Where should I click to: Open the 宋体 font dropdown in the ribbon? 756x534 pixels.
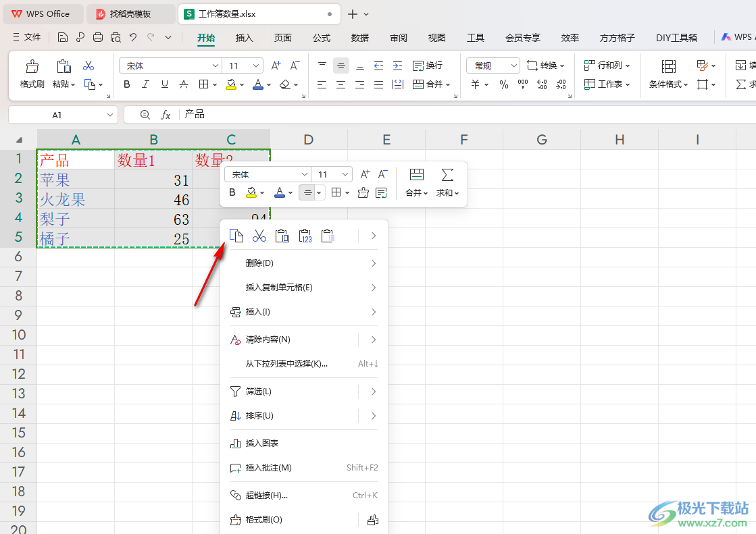click(x=216, y=65)
